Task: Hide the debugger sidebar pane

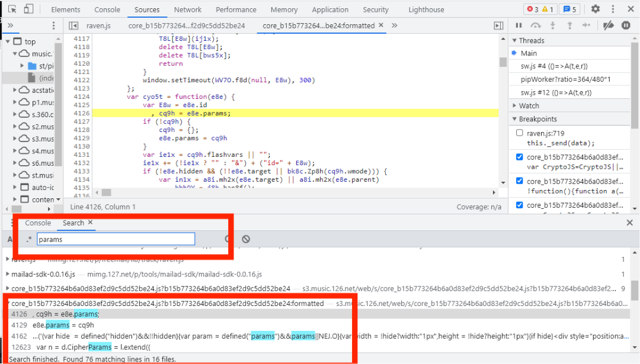Action: tap(498, 25)
